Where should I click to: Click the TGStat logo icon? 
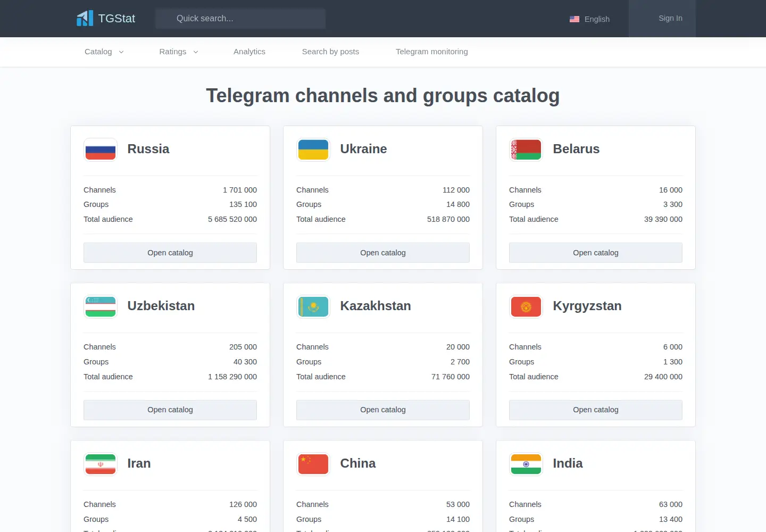(x=85, y=19)
